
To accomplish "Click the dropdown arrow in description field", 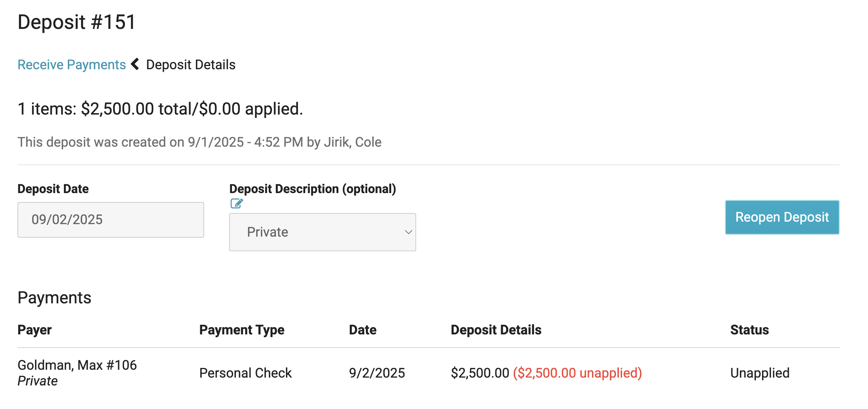I will pos(408,232).
